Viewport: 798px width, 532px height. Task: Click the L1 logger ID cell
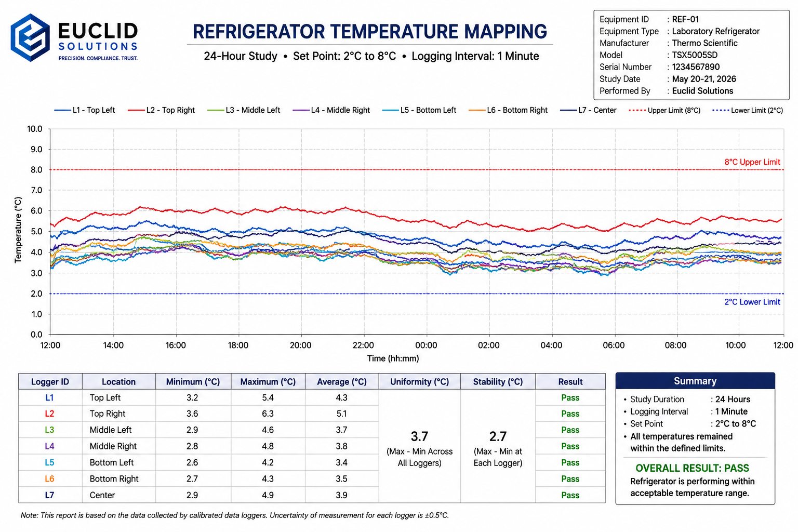point(49,398)
